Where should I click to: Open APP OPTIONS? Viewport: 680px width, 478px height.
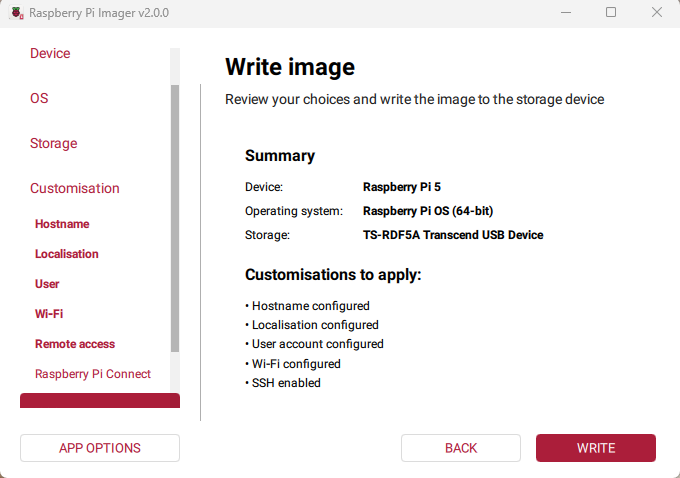pos(100,448)
